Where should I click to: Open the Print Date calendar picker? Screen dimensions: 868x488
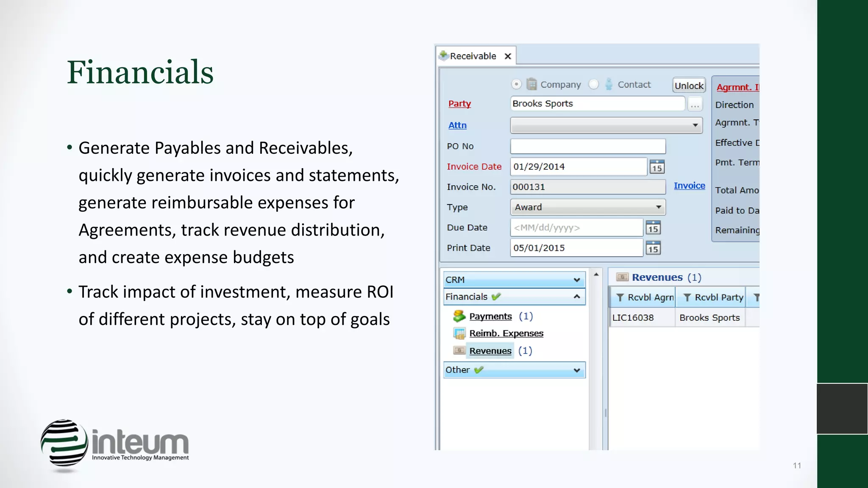[x=653, y=248]
